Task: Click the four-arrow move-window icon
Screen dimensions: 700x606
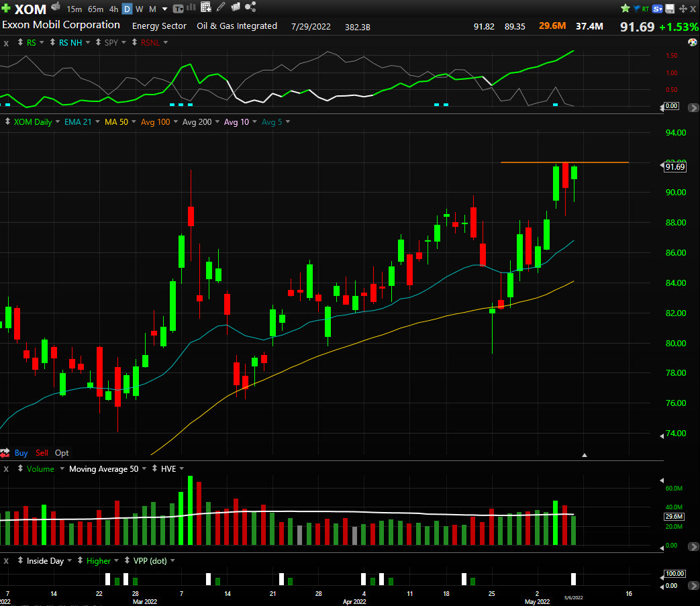Action: click(x=683, y=9)
